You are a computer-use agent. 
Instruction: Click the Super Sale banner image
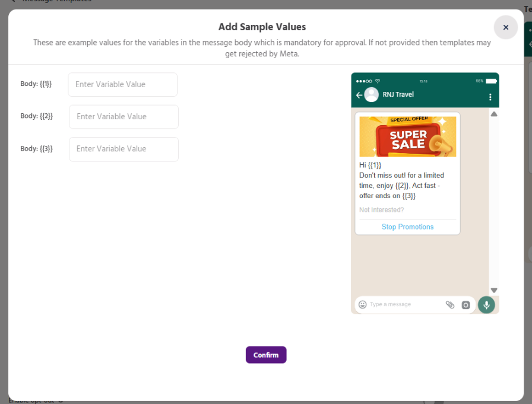click(407, 136)
